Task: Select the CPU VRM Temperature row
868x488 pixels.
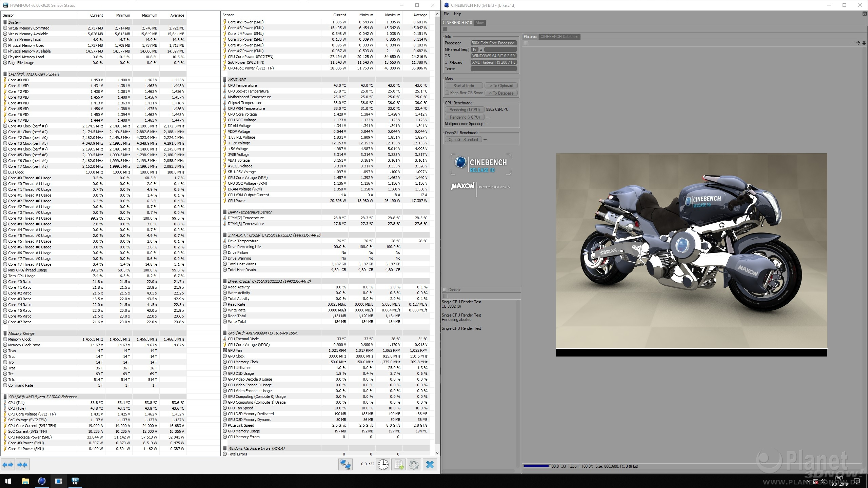Action: click(326, 108)
